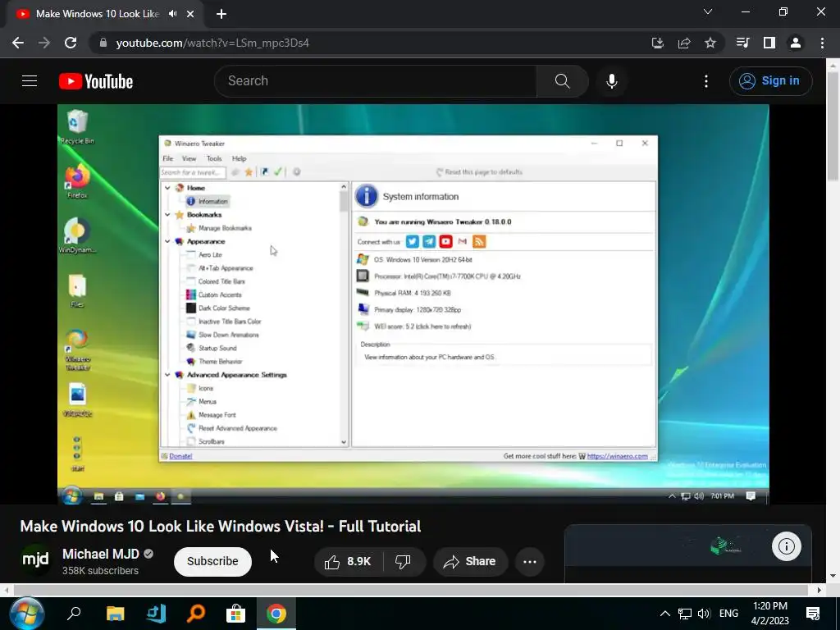Open File Explorer from taskbar
The height and width of the screenshot is (630, 840).
(115, 614)
